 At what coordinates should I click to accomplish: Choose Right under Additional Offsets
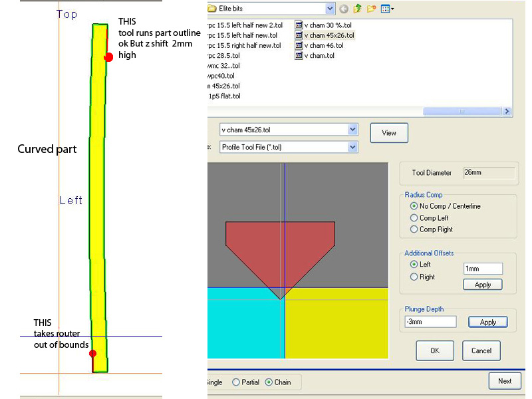414,277
